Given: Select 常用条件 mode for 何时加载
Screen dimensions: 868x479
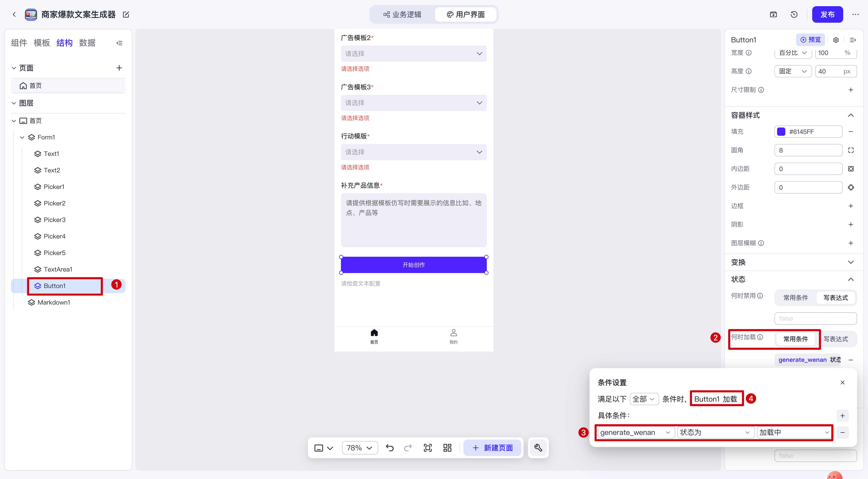Looking at the screenshot, I should (796, 339).
